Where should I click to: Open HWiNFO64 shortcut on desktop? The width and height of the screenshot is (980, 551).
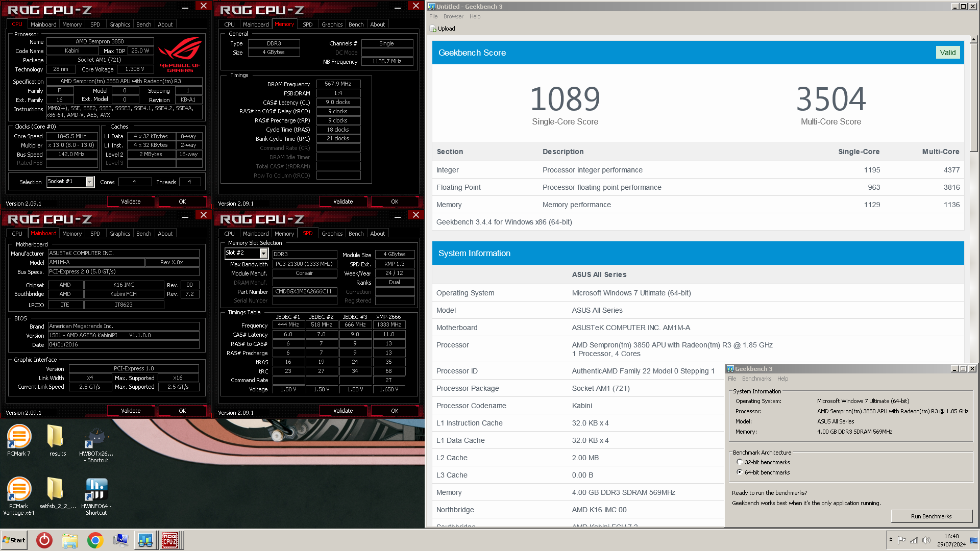(x=96, y=496)
